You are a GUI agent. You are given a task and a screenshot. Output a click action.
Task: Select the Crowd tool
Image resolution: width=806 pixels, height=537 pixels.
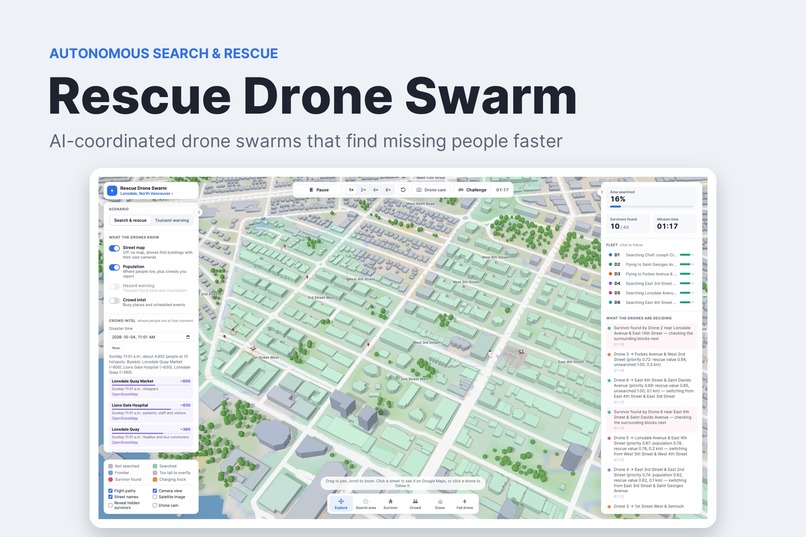click(x=415, y=504)
